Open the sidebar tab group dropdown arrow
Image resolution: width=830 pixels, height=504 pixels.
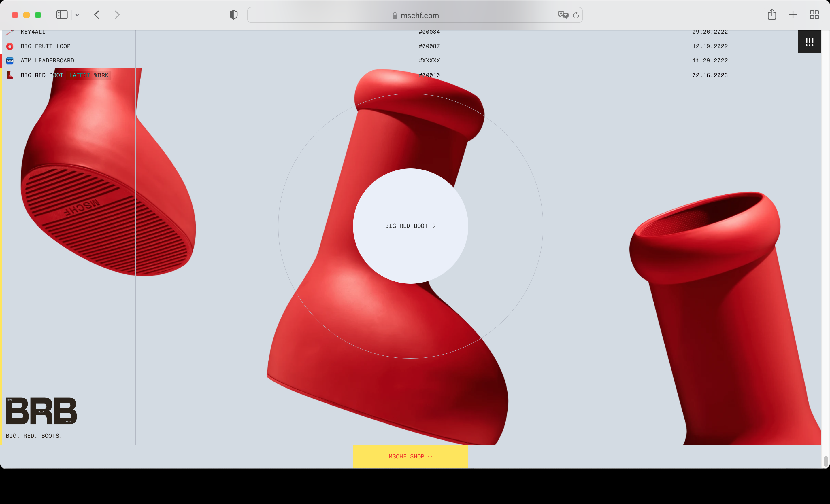77,15
